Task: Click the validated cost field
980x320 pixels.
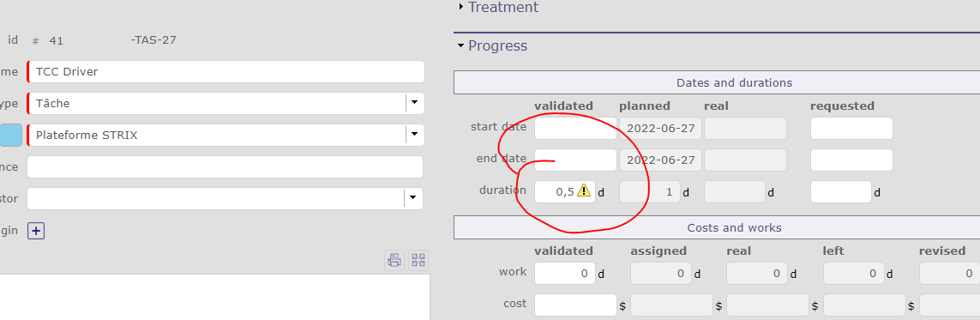Action: tap(575, 305)
